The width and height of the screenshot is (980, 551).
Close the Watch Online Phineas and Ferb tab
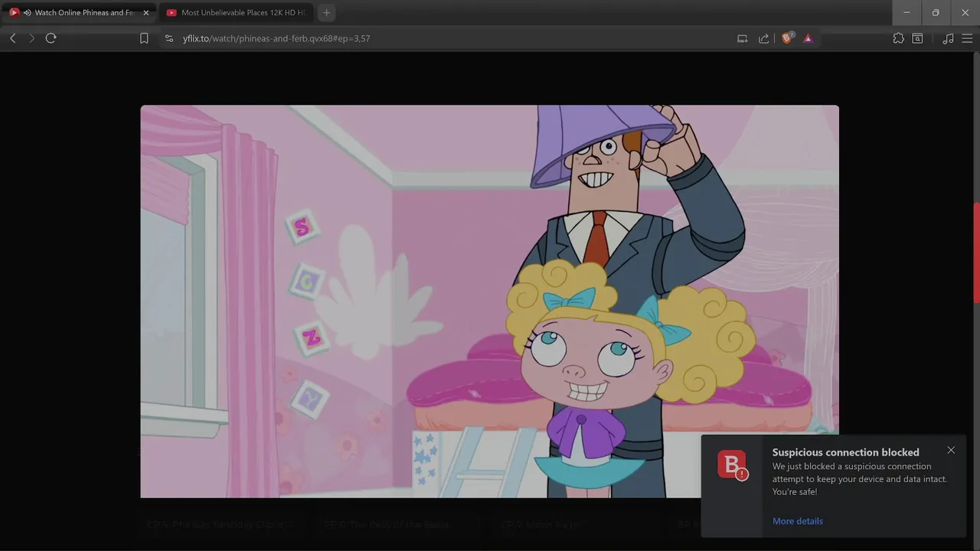click(x=146, y=13)
